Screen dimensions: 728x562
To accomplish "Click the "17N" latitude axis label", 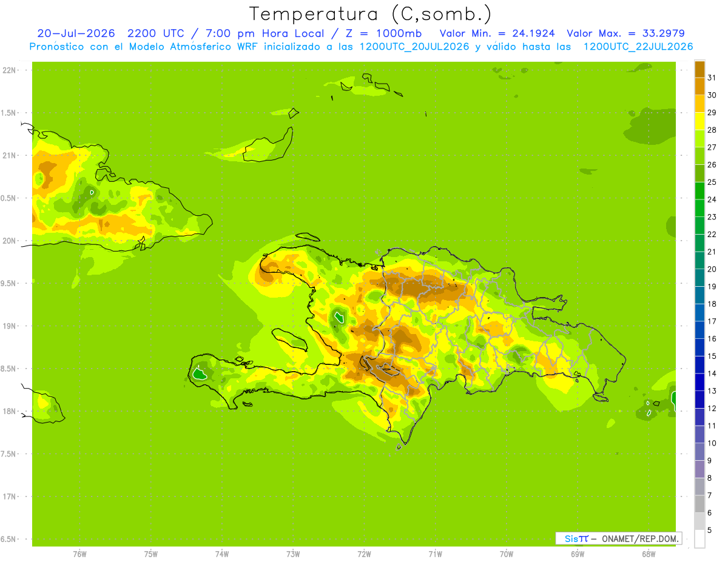I will (8, 497).
